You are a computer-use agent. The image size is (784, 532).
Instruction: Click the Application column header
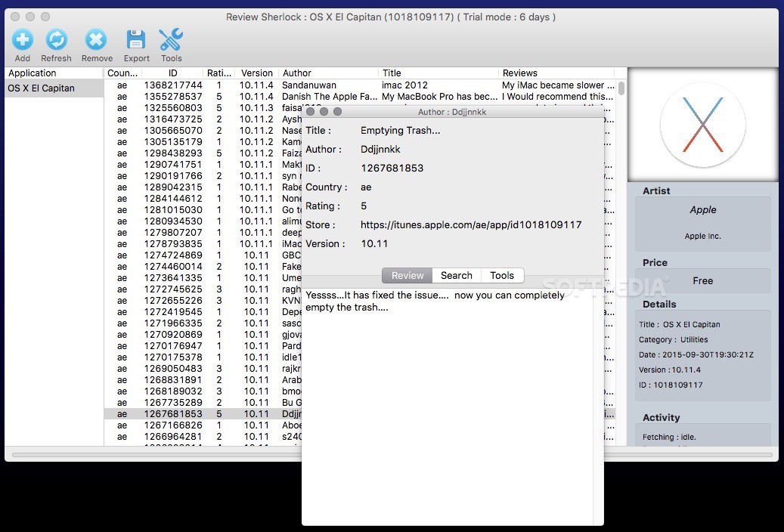click(x=54, y=73)
